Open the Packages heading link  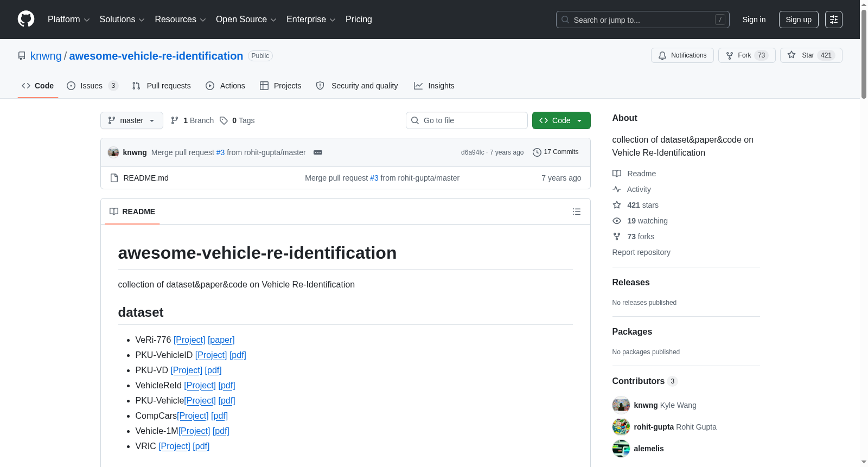(632, 331)
